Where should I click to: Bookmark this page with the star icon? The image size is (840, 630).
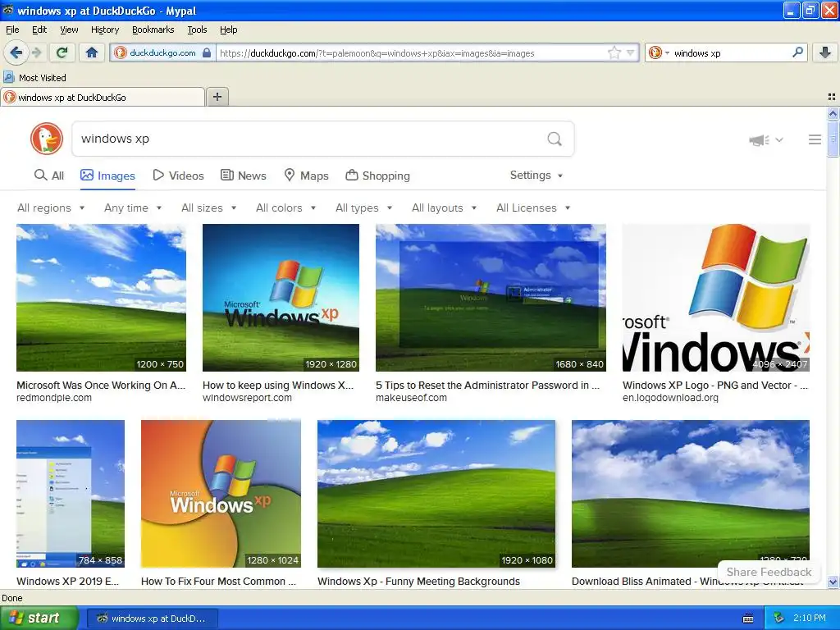click(x=614, y=52)
